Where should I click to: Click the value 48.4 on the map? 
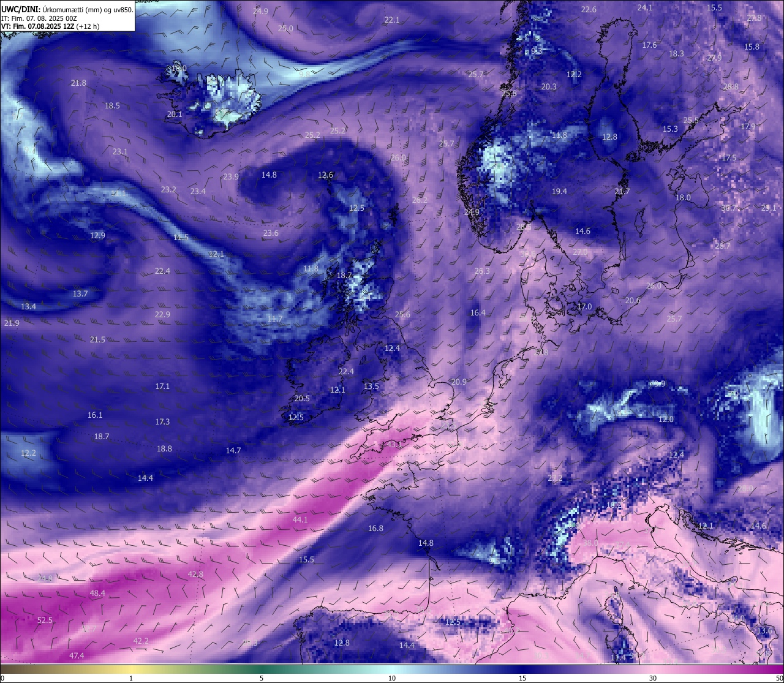(97, 594)
